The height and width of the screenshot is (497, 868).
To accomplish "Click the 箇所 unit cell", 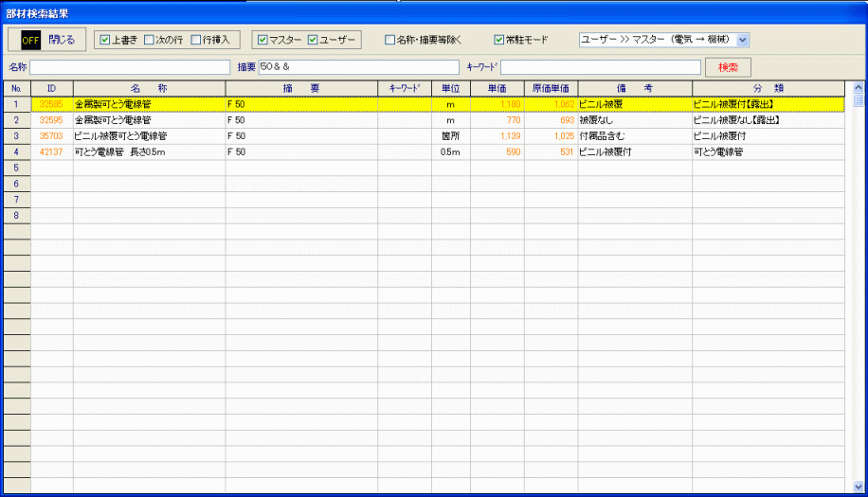I will point(451,136).
